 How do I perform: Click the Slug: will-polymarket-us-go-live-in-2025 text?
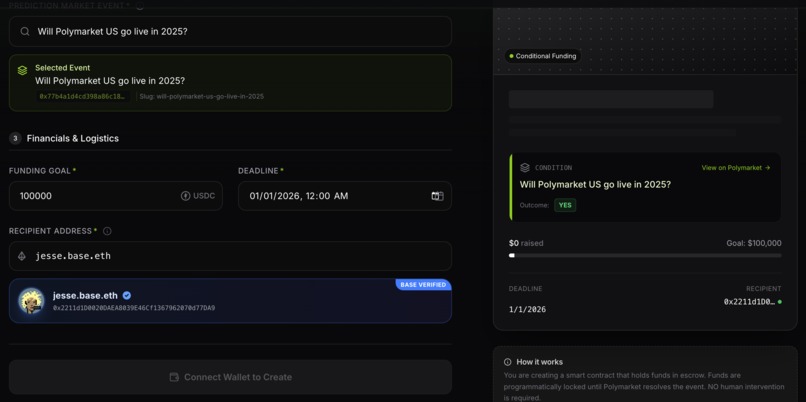(202, 96)
